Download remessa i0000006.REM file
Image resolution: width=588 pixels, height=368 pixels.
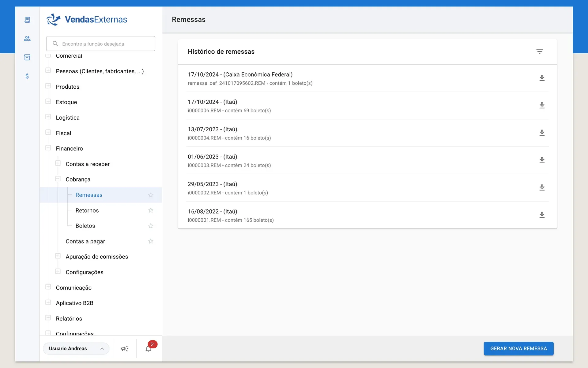tap(542, 105)
